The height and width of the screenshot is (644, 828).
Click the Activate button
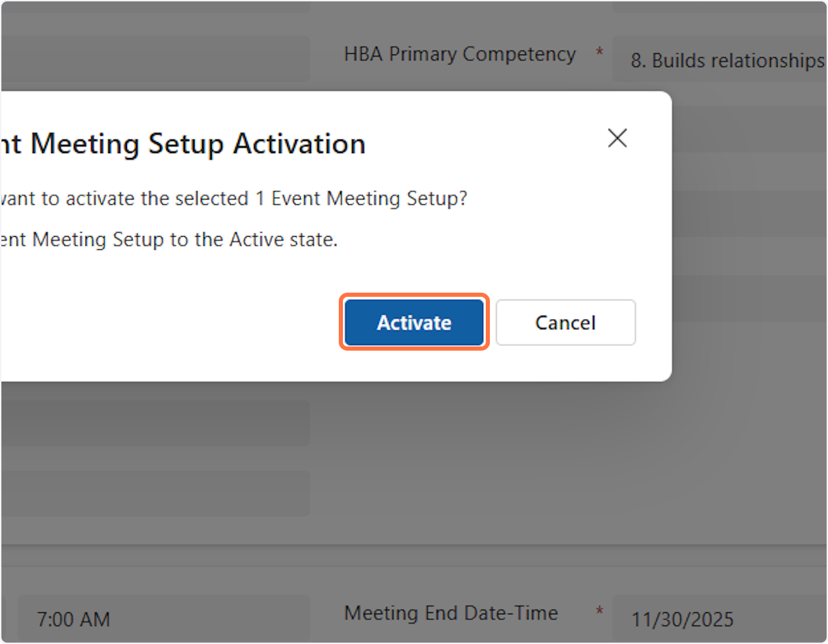click(x=414, y=322)
